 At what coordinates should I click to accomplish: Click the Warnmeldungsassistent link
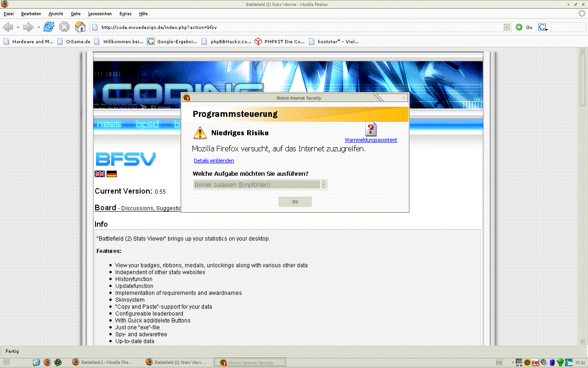(371, 140)
